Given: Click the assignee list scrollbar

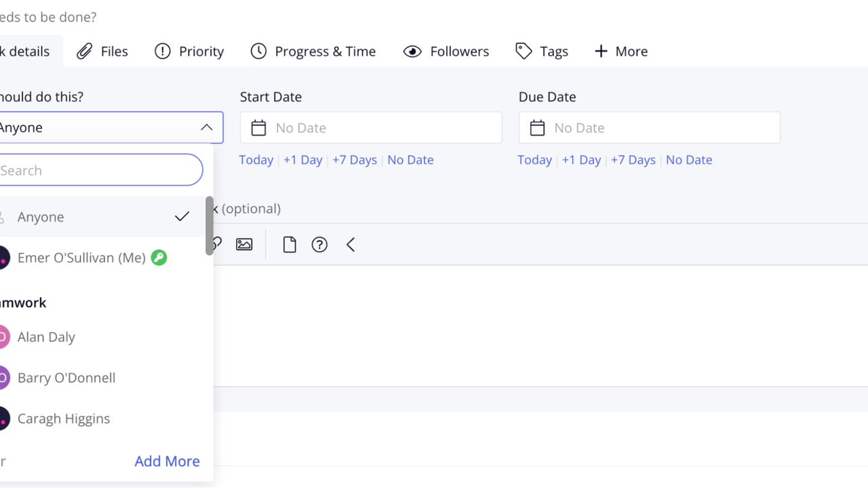Looking at the screenshot, I should tap(210, 226).
